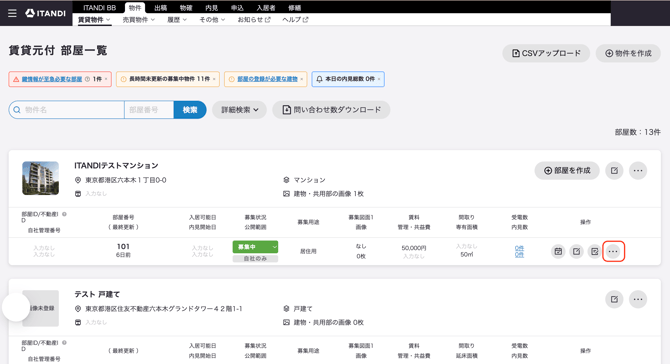Click room number 101
The width and height of the screenshot is (670, 364).
(x=123, y=247)
